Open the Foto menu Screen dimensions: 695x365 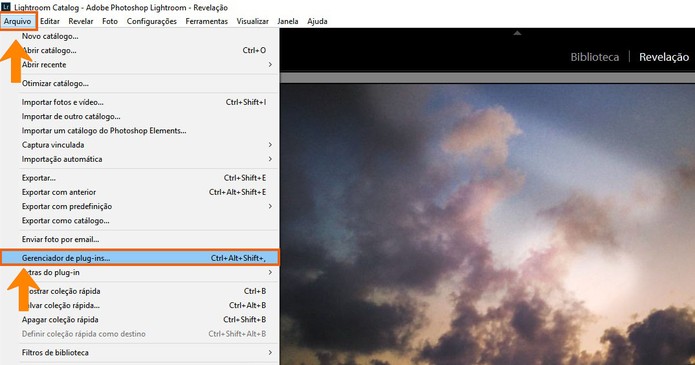pos(110,21)
